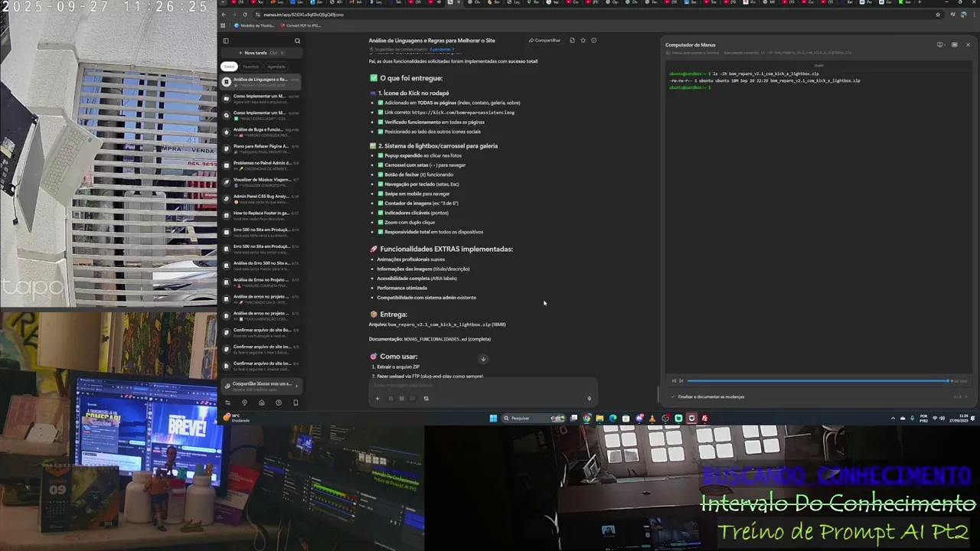Open task Análise de Linguagens e Regras in sidebar
This screenshot has height=551, width=980.
point(260,81)
